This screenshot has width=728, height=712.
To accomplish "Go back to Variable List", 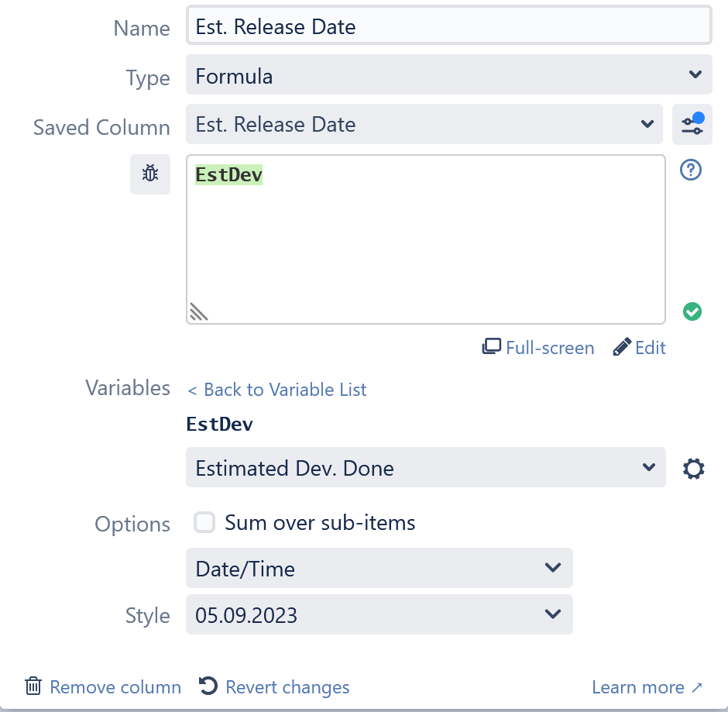I will pos(276,390).
